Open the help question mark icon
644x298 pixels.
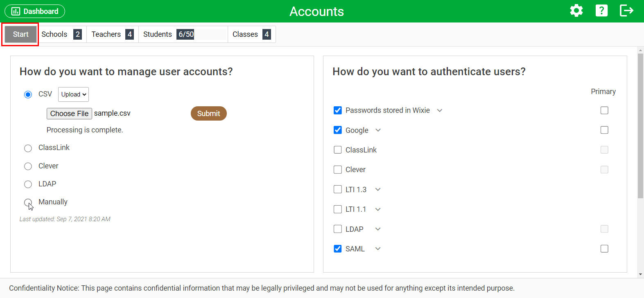pyautogui.click(x=601, y=11)
